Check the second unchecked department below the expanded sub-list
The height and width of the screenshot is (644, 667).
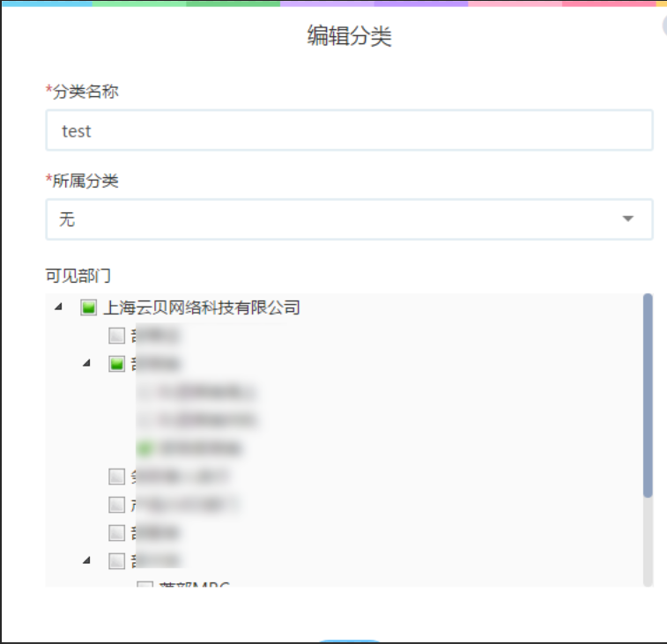tap(116, 505)
